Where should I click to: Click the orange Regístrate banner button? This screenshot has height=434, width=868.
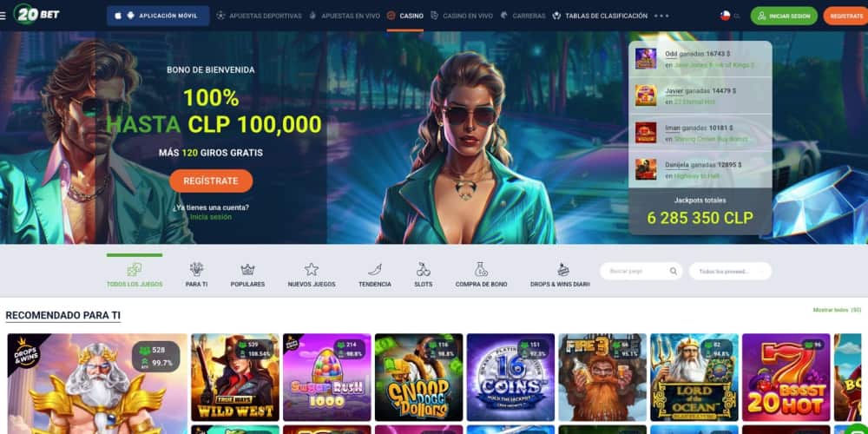(211, 181)
